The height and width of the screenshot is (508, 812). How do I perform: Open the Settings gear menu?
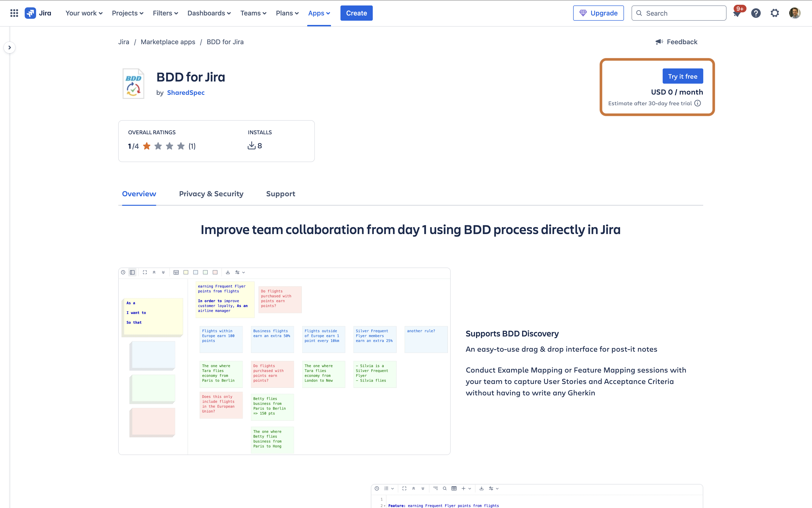775,13
